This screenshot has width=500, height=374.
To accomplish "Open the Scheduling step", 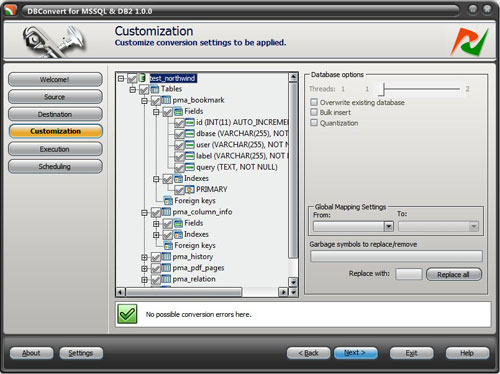I will point(55,166).
